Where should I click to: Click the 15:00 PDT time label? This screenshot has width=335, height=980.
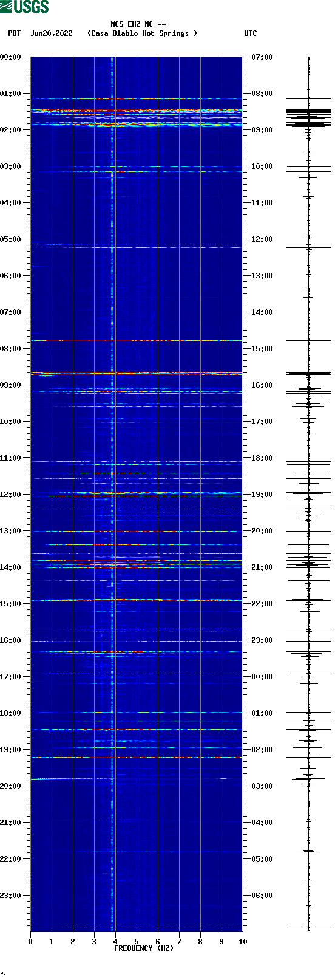pyautogui.click(x=11, y=604)
